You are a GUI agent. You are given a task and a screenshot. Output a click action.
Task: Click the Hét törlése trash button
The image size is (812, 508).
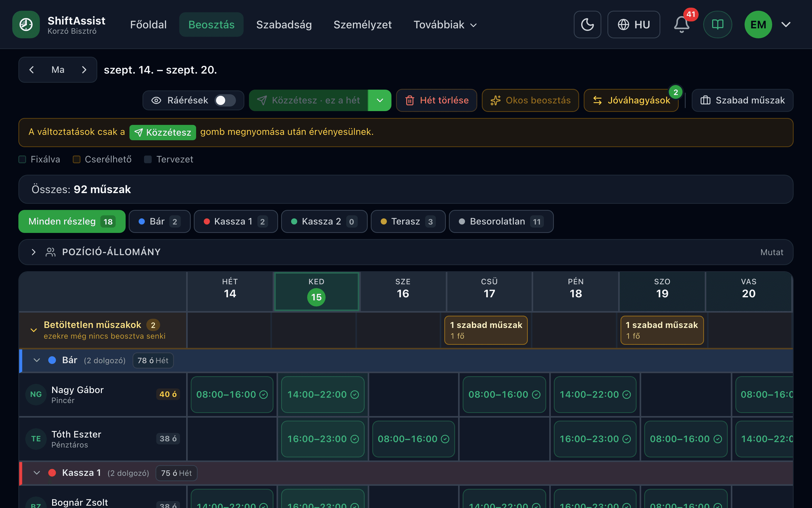click(437, 100)
